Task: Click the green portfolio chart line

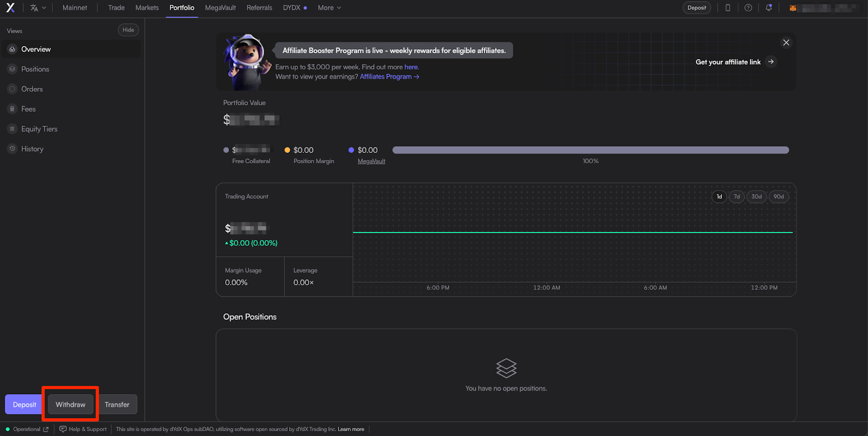Action: [573, 232]
